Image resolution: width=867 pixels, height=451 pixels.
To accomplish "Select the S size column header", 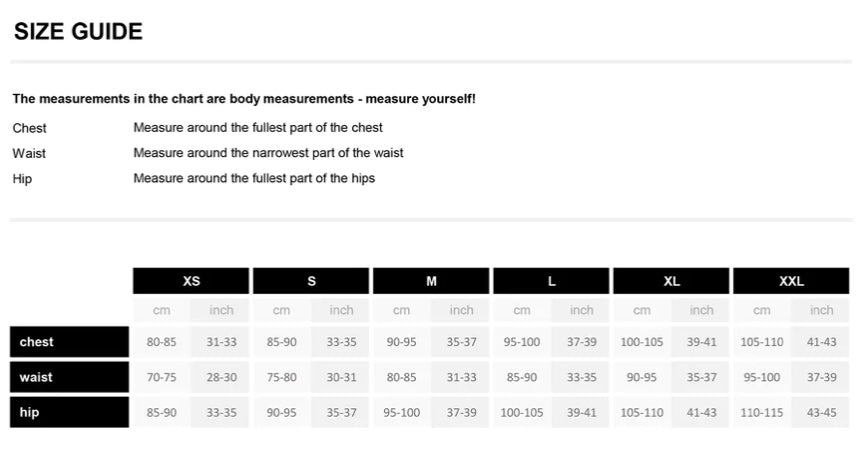I will tap(311, 281).
